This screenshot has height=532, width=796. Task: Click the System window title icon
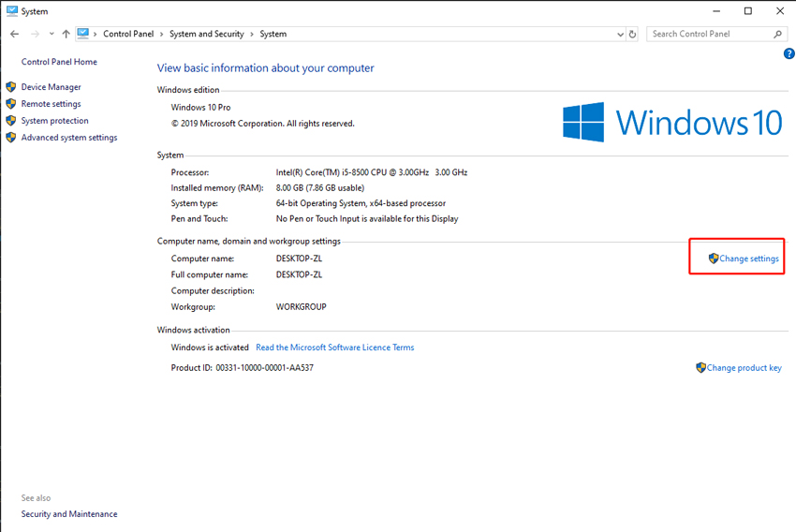[x=12, y=11]
